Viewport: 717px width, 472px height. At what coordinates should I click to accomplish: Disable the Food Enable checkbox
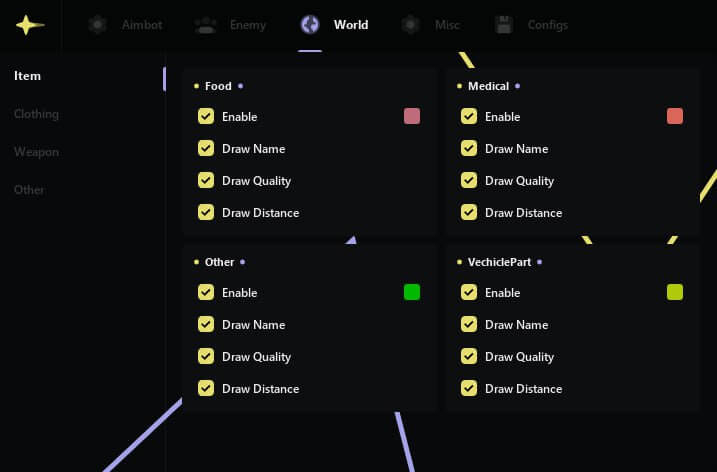point(206,117)
